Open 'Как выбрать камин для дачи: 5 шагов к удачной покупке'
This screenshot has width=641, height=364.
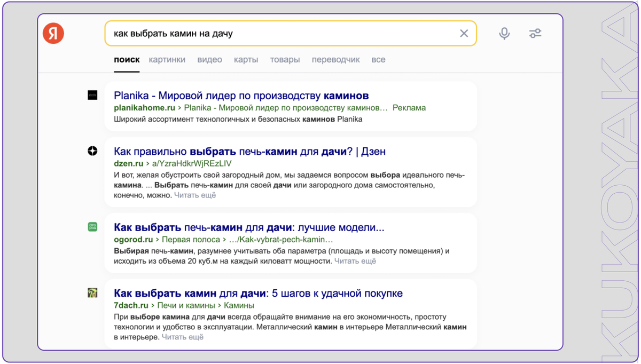[258, 294]
